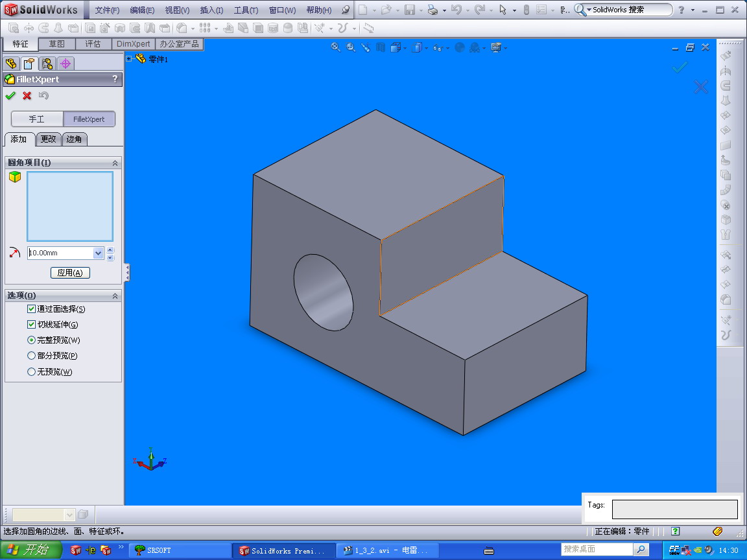This screenshot has width=747, height=560.
Task: Click the Rebuild traffic light icon
Action: [x=526, y=10]
